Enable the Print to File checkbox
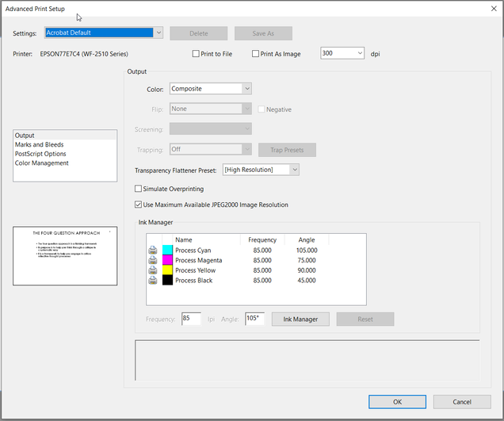The width and height of the screenshot is (504, 421). (x=197, y=54)
